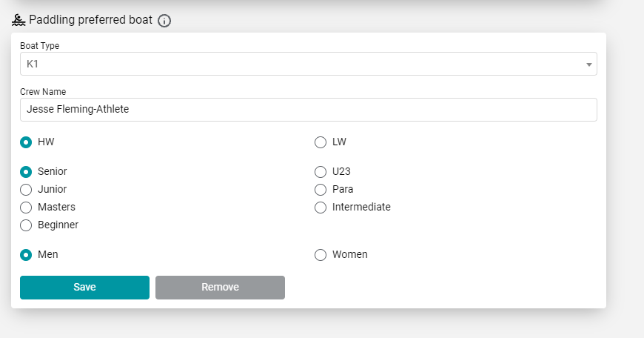Open the Boat Type dropdown showing K1
This screenshot has width=644, height=338.
[309, 64]
